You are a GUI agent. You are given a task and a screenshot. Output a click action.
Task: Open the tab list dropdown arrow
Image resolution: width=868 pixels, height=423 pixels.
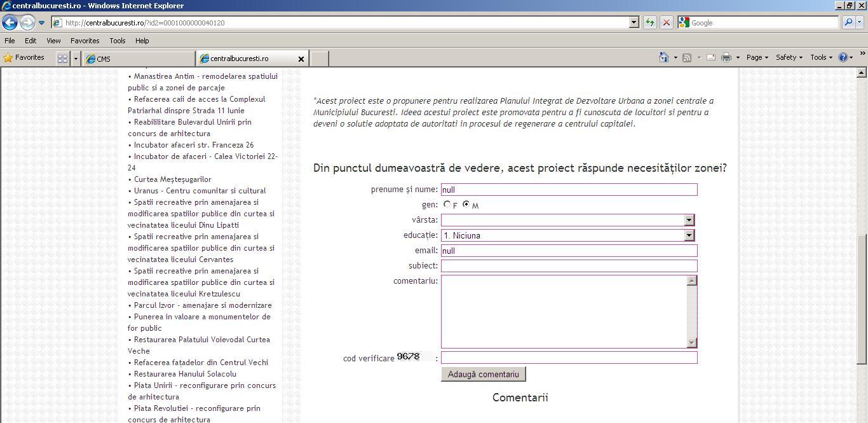click(x=76, y=59)
